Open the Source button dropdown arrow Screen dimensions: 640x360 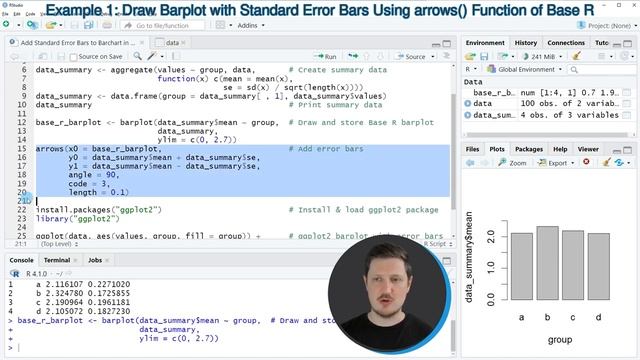pos(433,56)
